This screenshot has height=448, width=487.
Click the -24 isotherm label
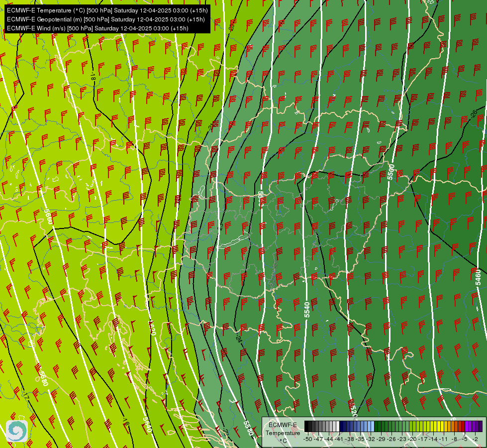click(238, 339)
